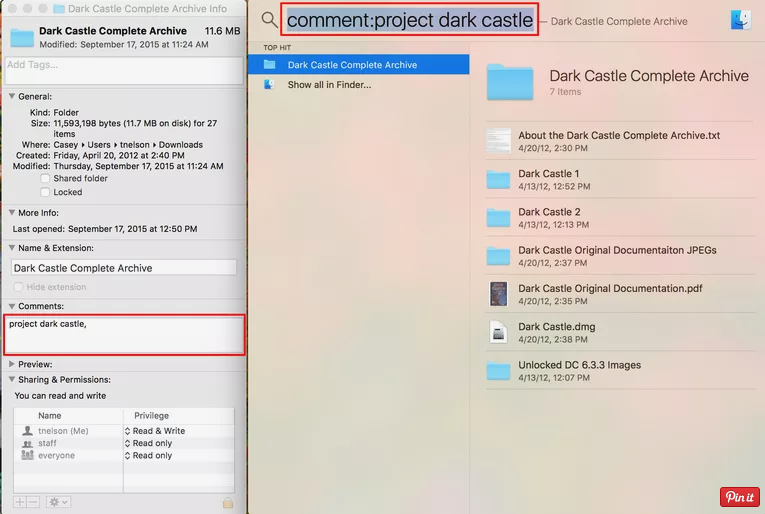This screenshot has width=765, height=514.
Task: Click the Info window close button
Action: pos(12,8)
